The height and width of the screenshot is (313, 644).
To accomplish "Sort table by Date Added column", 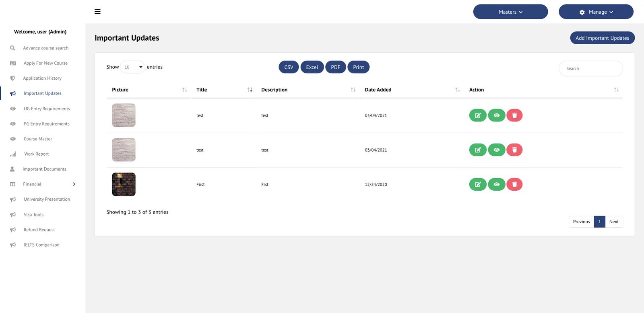I will (x=412, y=90).
